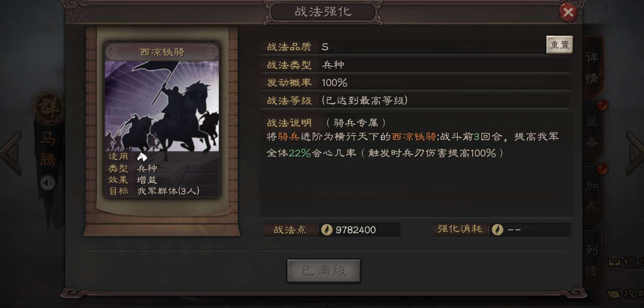Close the 战法强化 dialog with red X
644x308 pixels.
coord(568,12)
